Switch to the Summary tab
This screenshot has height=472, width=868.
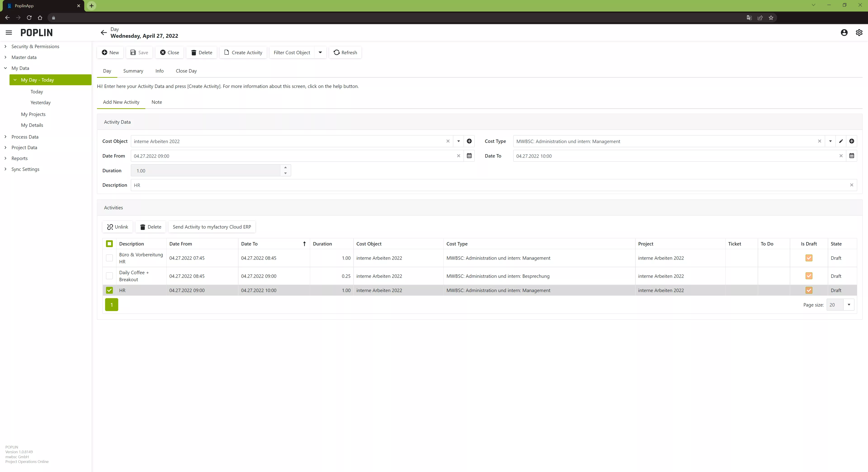point(133,71)
